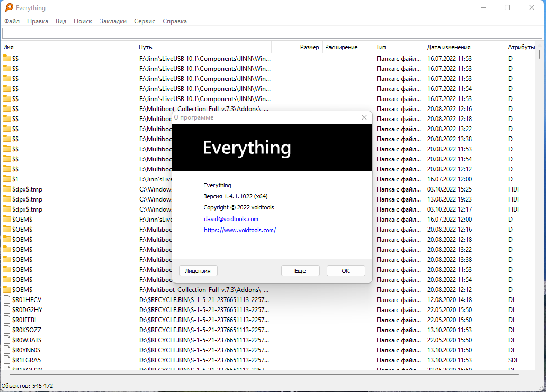The height and width of the screenshot is (392, 546).
Task: Open the Закладки menu
Action: pyautogui.click(x=113, y=21)
